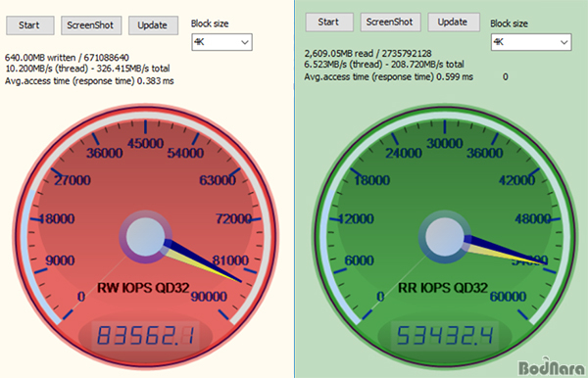Click Start button in write test panel
The height and width of the screenshot is (378, 588).
point(30,25)
